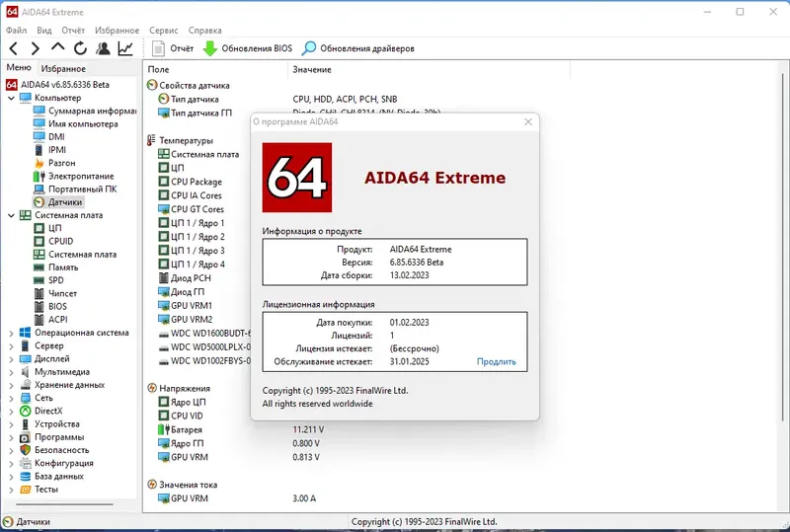This screenshot has height=532, width=790.
Task: Expand the Операционная система node
Action: coord(11,333)
